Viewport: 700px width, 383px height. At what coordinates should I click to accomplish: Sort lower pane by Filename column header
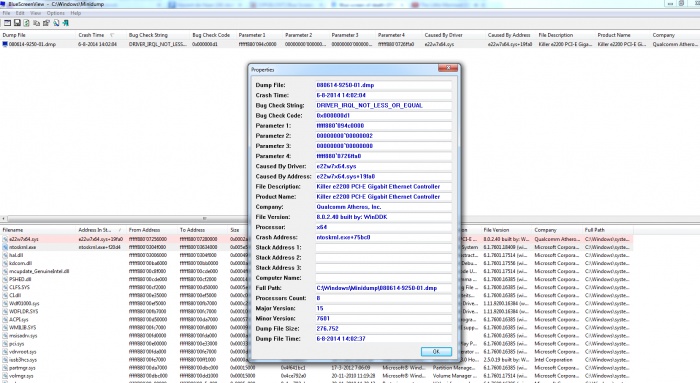pos(38,230)
